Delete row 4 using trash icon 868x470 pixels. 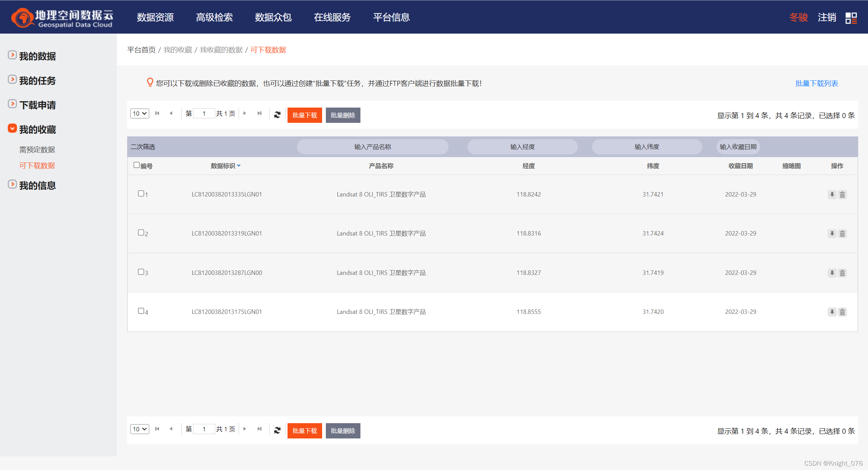842,312
